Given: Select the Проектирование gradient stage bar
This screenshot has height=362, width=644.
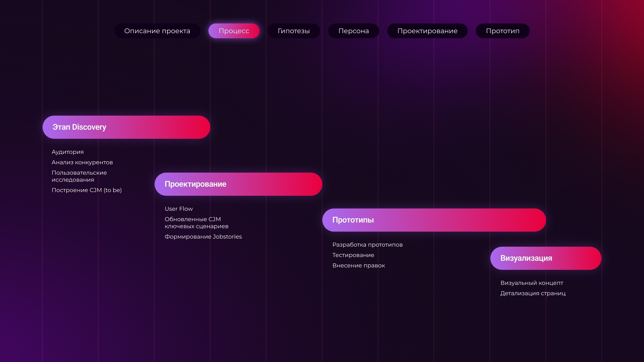Looking at the screenshot, I should [238, 184].
